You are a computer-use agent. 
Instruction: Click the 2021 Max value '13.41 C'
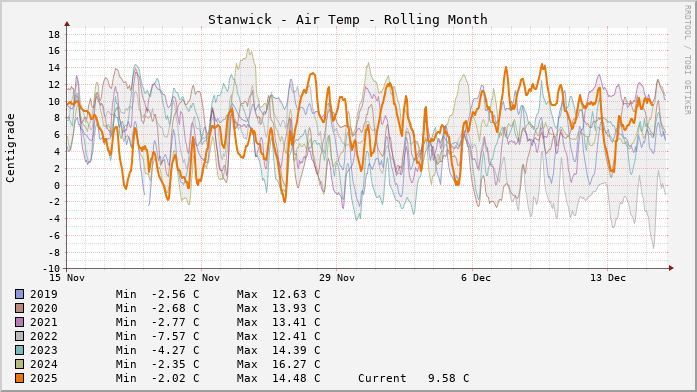click(296, 322)
